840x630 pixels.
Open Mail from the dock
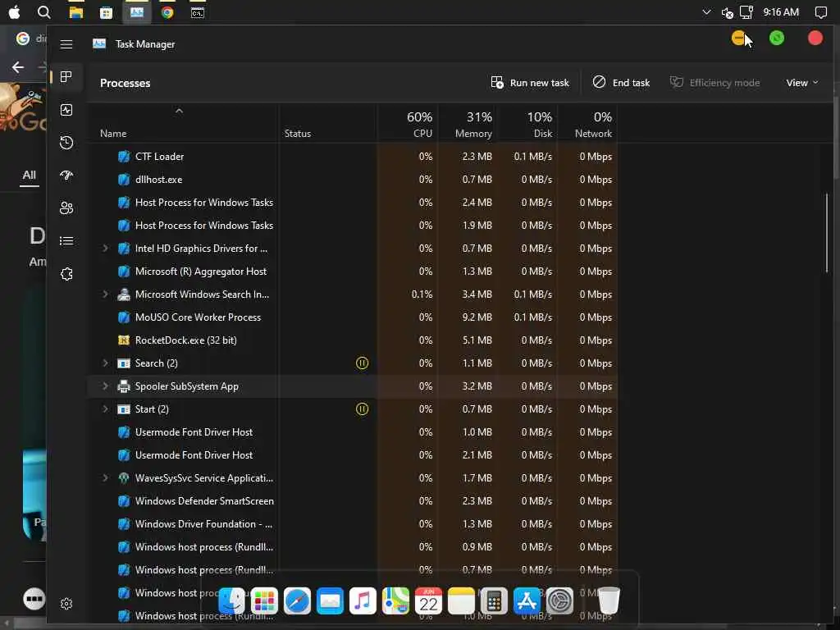pyautogui.click(x=330, y=600)
